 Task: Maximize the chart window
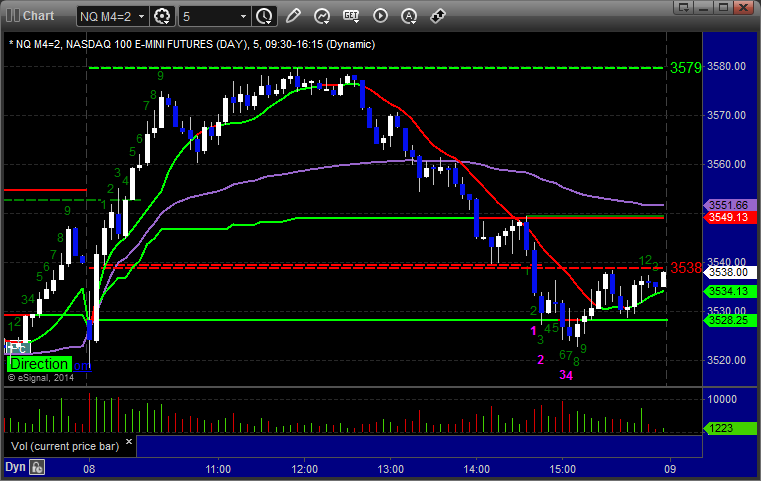723,7
